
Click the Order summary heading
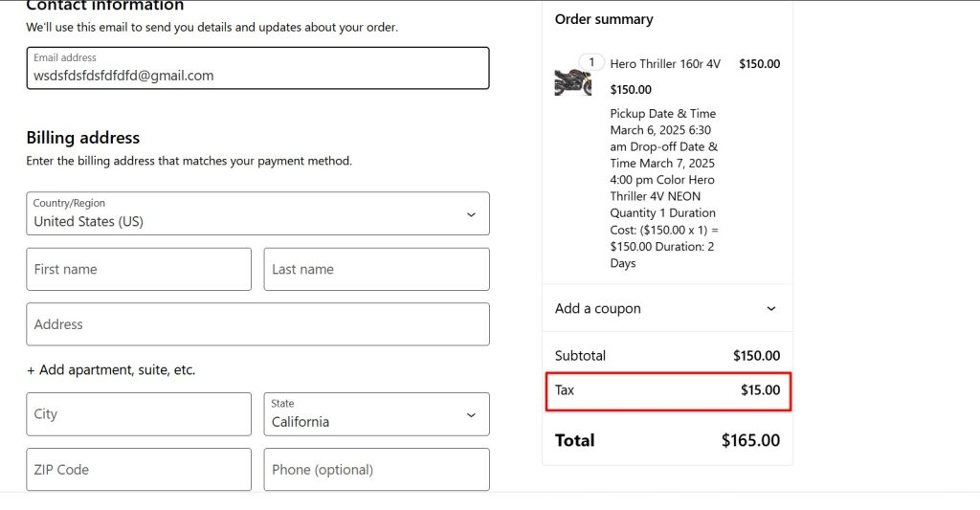click(604, 19)
